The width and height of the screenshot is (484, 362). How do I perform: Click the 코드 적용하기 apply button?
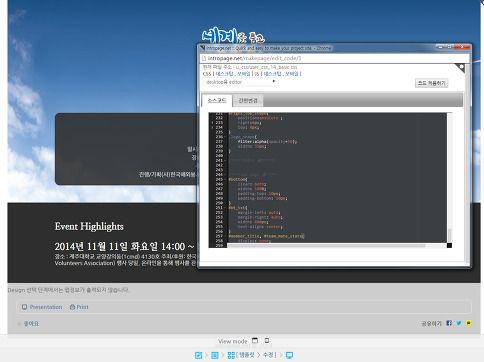click(x=431, y=83)
